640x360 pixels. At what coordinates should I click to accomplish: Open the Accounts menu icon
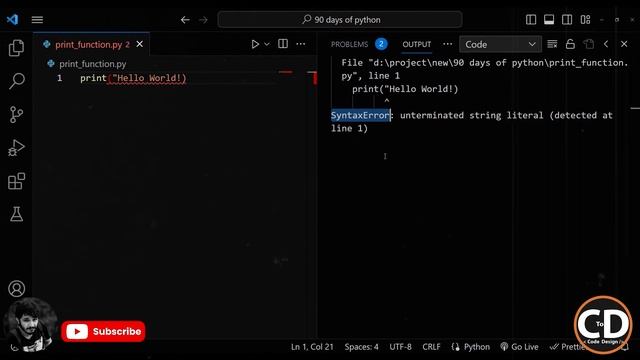click(16, 289)
